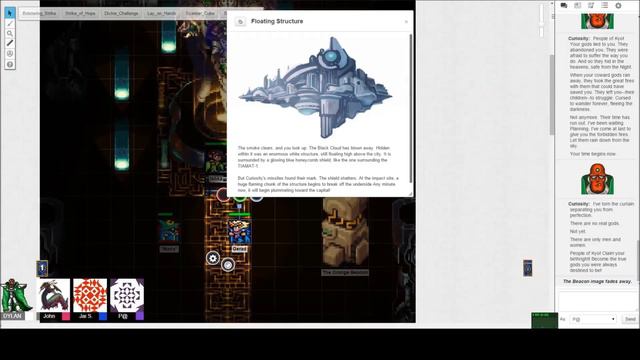Choose the freehand drawing brush tool
Screen dimensions: 640x360
(10, 24)
